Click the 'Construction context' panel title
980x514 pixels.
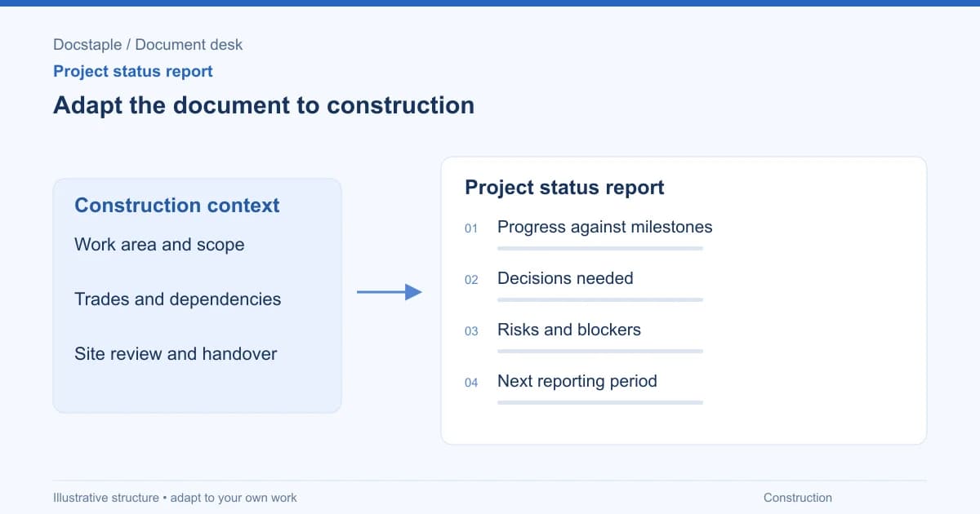point(177,206)
